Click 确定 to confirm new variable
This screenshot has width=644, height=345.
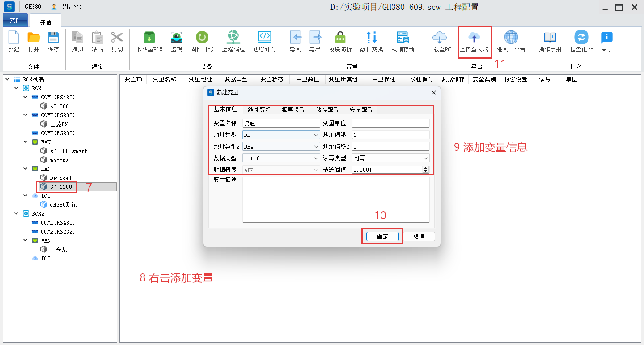click(x=382, y=236)
